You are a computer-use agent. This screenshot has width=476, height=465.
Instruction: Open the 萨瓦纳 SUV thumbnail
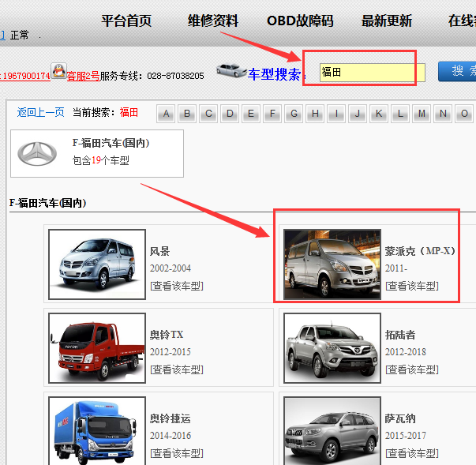(332, 431)
